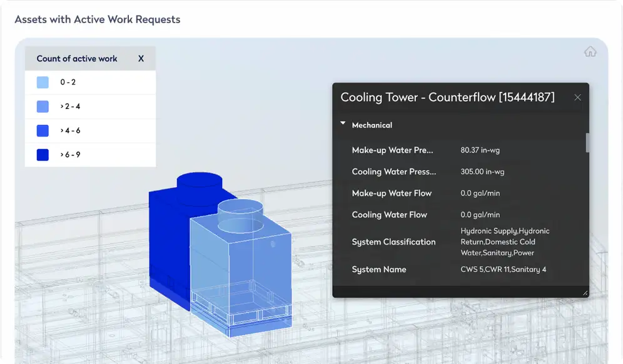Click the >2 - 4 legend color swatch
This screenshot has height=364, width=623.
point(43,106)
